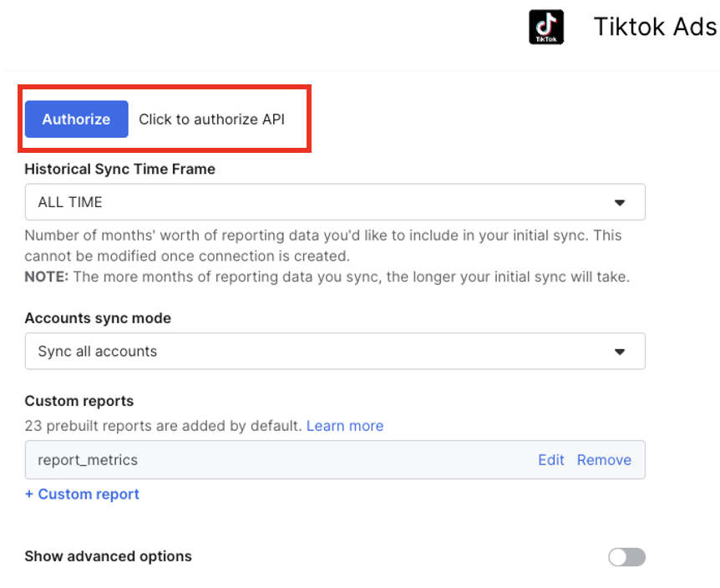Open the Learn more link
720x588 pixels.
(x=344, y=426)
